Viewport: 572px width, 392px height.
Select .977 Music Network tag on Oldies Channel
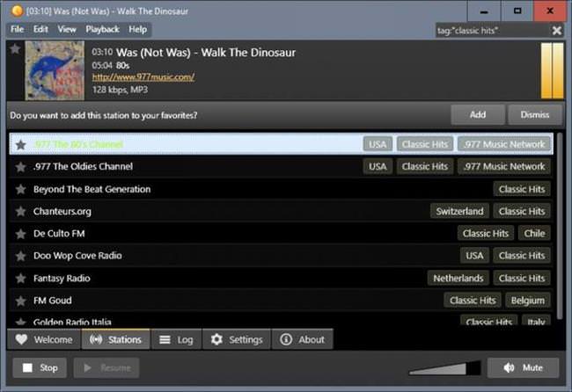[503, 166]
